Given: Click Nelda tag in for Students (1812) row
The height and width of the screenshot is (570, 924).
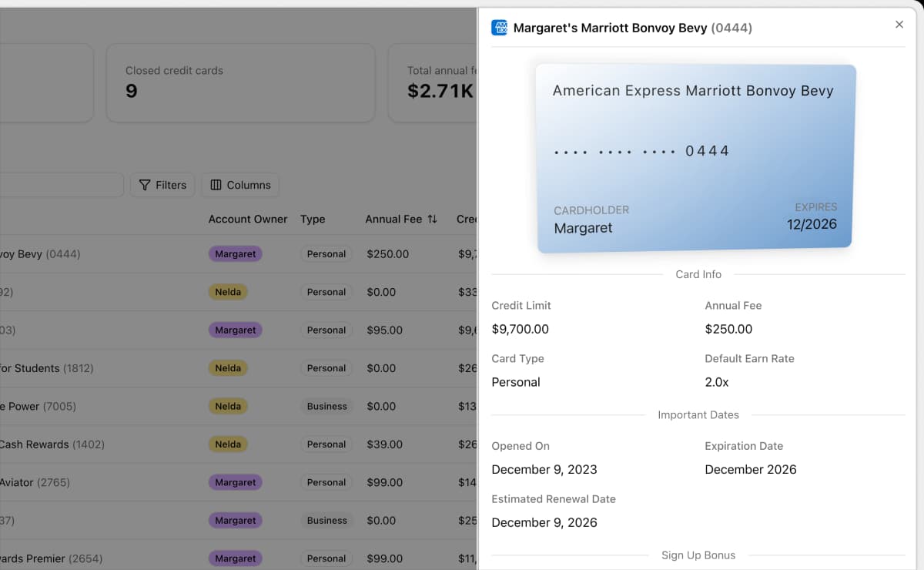Looking at the screenshot, I should coord(228,368).
